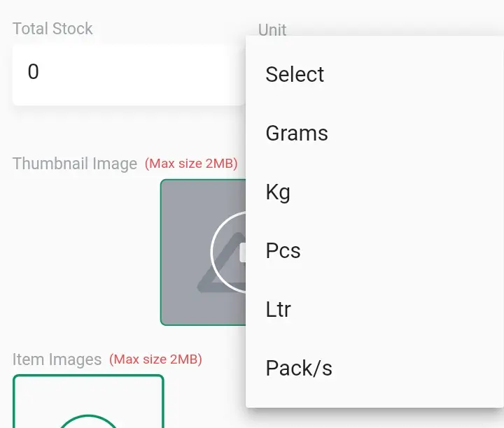Open the Thumbnail Image upload box
Viewport: 504px width, 428px height.
[203, 252]
